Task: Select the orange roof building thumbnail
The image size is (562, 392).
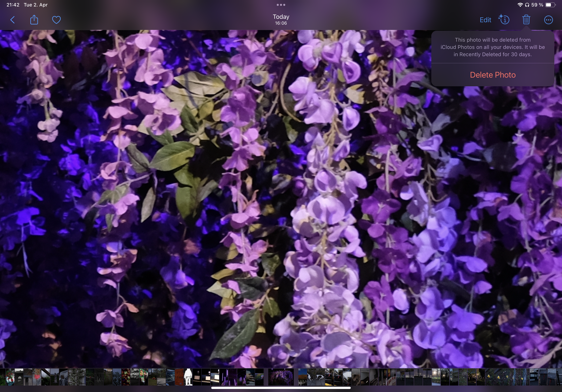Action: pyautogui.click(x=302, y=377)
